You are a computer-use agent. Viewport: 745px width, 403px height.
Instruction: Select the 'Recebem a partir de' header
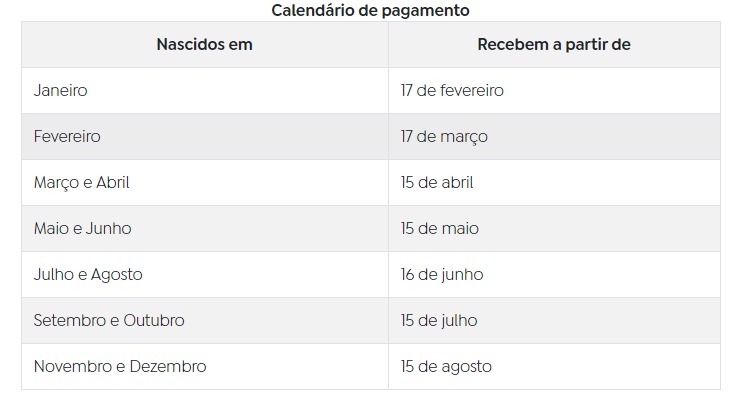(554, 44)
